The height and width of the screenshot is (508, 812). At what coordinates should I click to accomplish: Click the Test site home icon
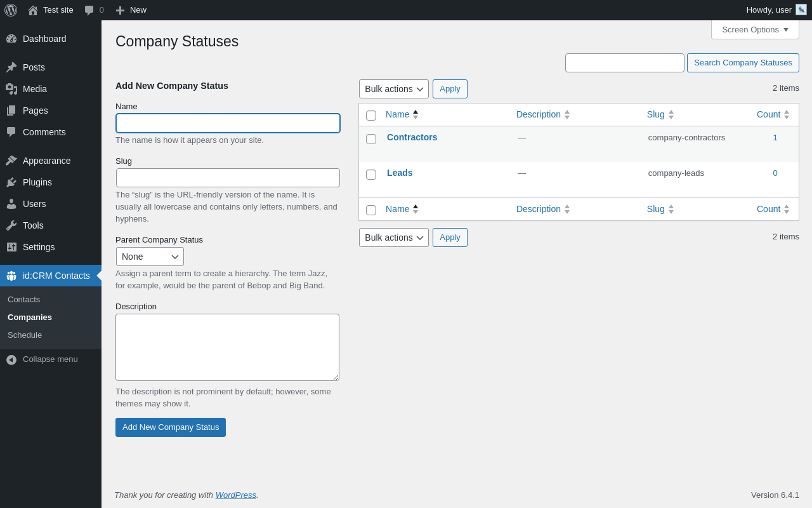33,10
